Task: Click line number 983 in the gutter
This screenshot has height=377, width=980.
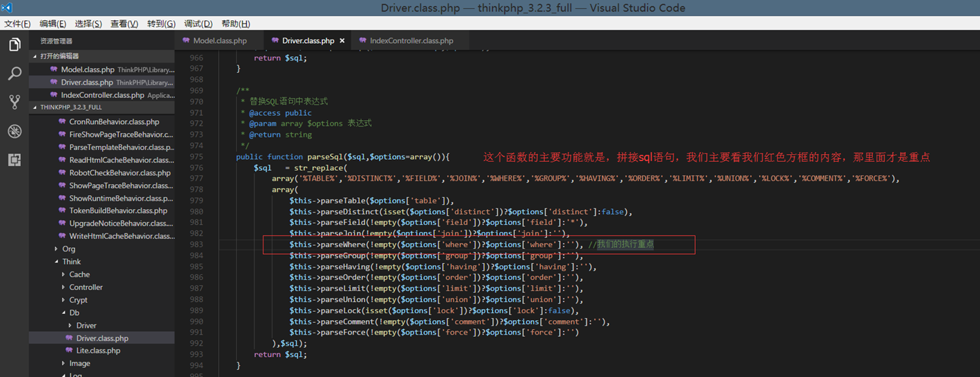Action: tap(197, 244)
